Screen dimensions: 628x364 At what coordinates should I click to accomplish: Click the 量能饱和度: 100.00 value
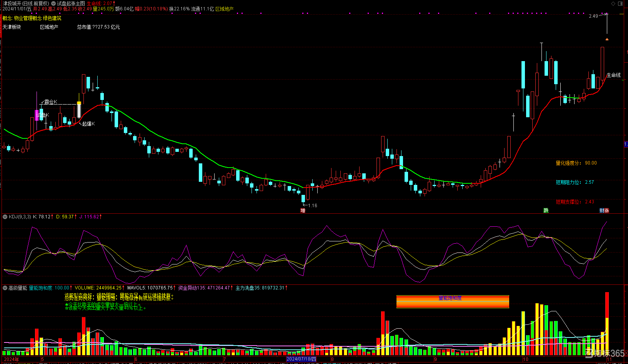(49, 288)
